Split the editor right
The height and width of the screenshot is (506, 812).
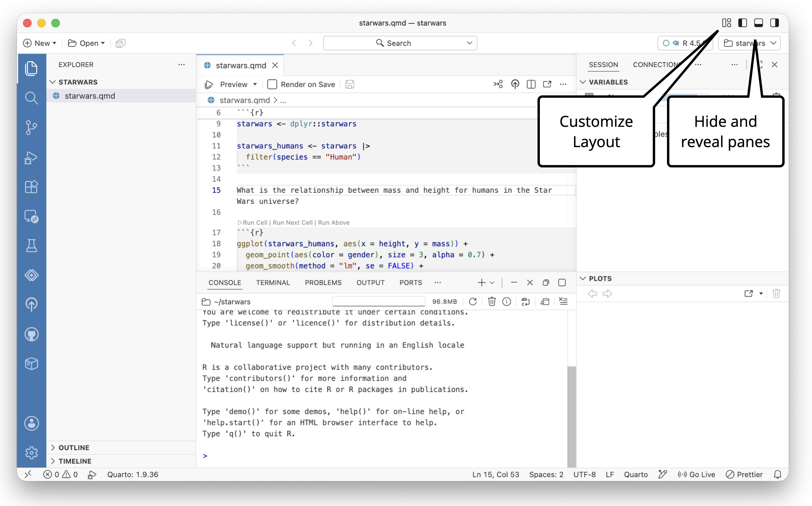click(x=531, y=84)
